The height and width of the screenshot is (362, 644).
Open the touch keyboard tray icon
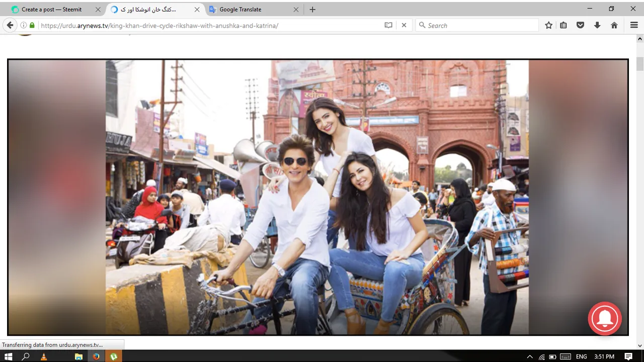[565, 356]
